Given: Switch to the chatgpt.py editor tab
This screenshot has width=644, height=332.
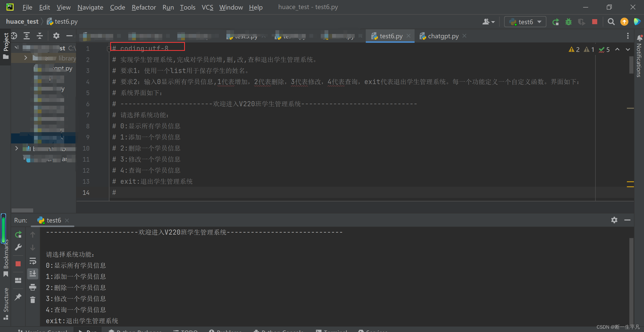Looking at the screenshot, I should (x=443, y=36).
